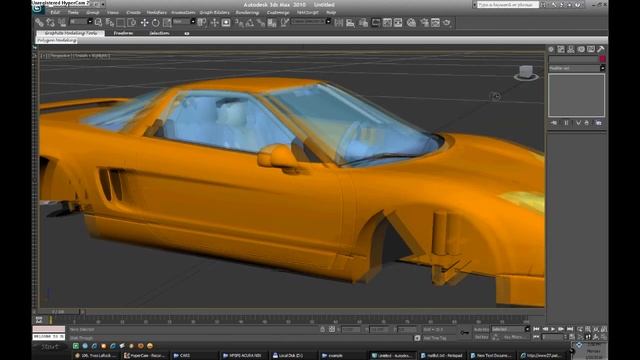Toggle Absolute/Offset transform type-in mode
Viewport: 640px width, 360px height.
tap(332, 329)
